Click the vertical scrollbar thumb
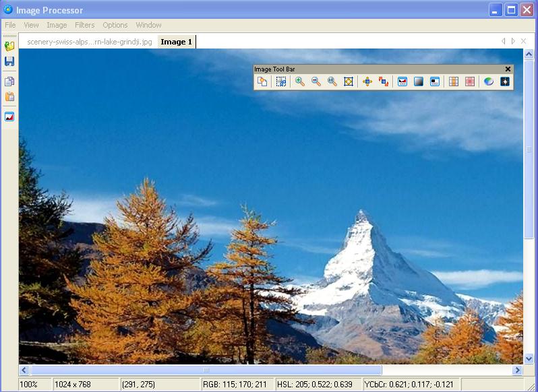This screenshot has width=538, height=392. (529, 149)
